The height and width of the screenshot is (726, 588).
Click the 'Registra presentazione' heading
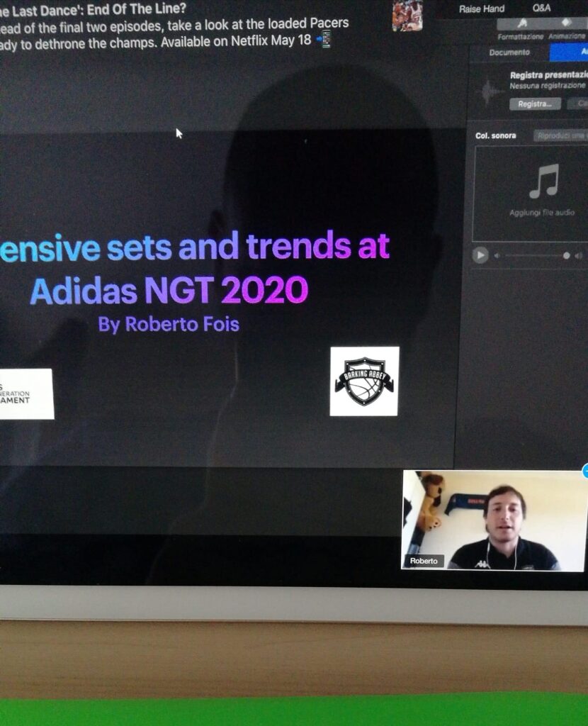tap(548, 75)
